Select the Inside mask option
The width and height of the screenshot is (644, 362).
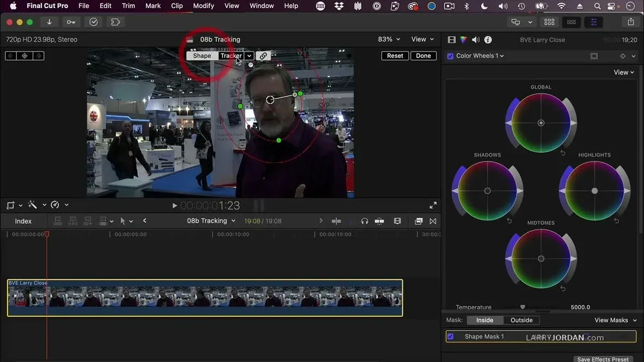click(x=485, y=320)
